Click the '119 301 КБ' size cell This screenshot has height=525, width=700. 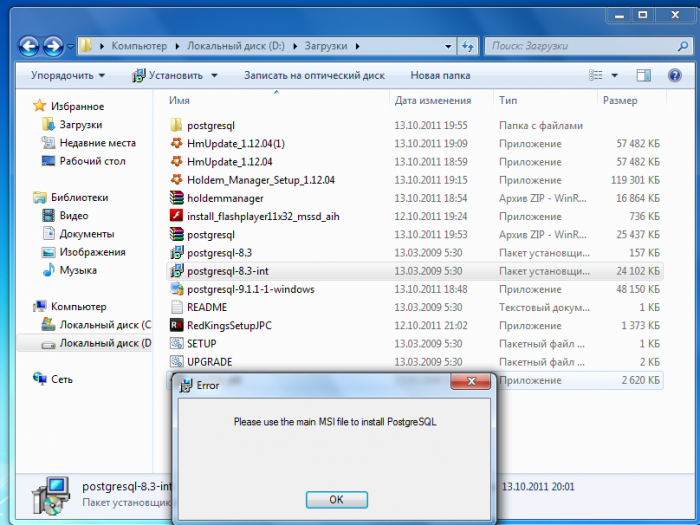(635, 180)
